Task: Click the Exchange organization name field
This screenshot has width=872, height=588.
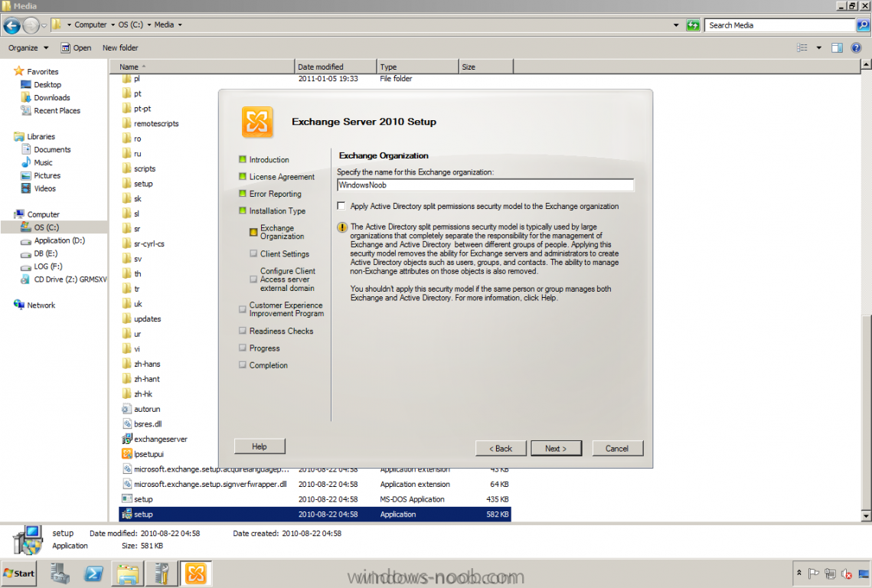Action: coord(485,185)
